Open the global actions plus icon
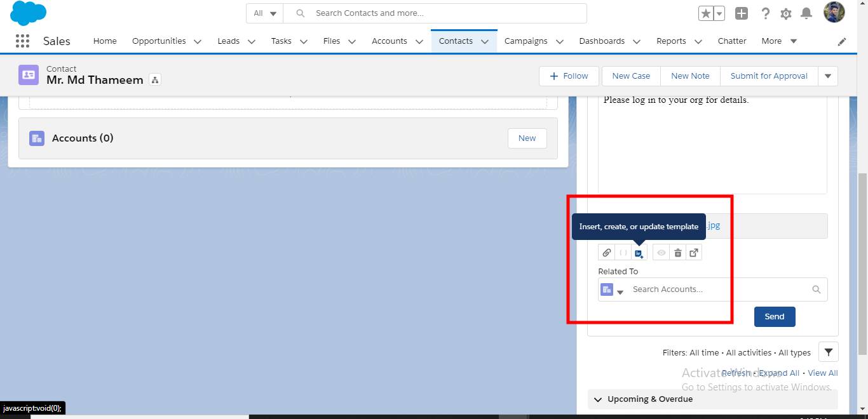Image resolution: width=868 pixels, height=419 pixels. point(741,13)
